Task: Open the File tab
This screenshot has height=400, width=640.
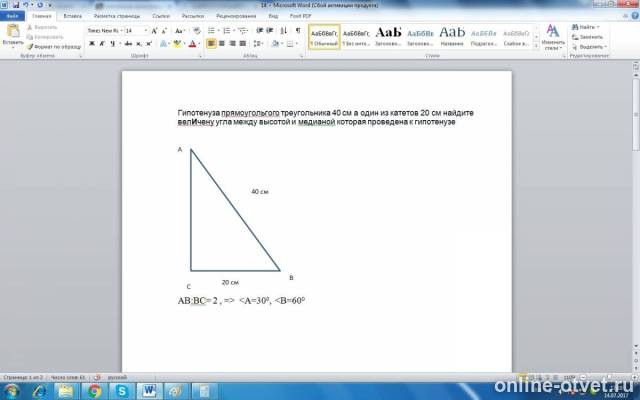Action: click(12, 16)
